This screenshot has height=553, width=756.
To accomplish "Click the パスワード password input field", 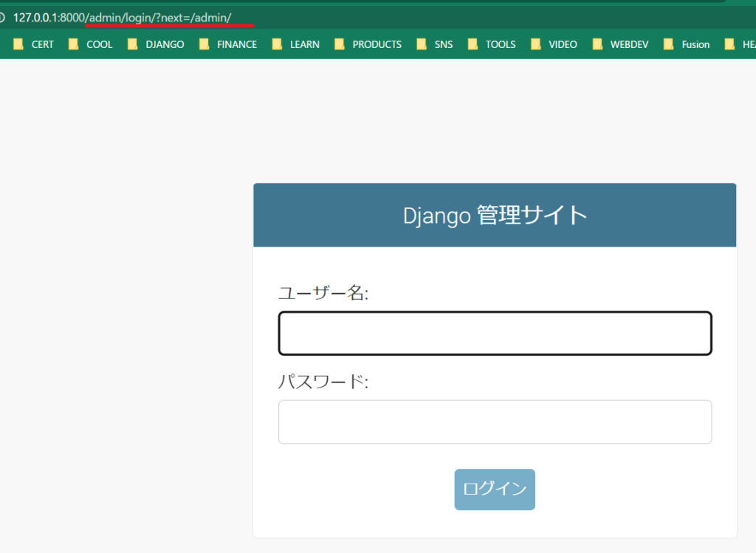I will 495,422.
